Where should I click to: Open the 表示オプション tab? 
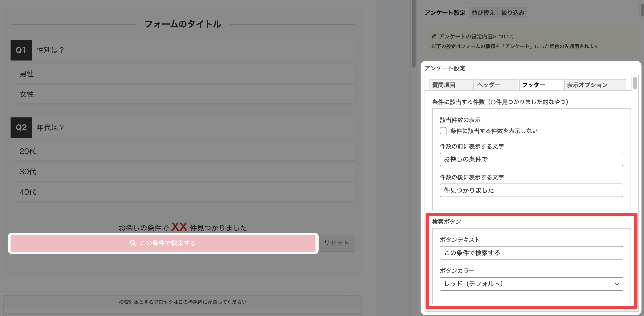click(595, 85)
